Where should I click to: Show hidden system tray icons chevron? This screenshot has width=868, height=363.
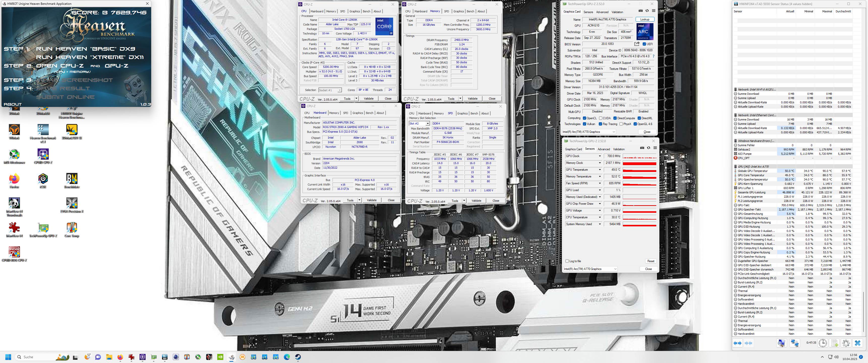click(x=822, y=357)
